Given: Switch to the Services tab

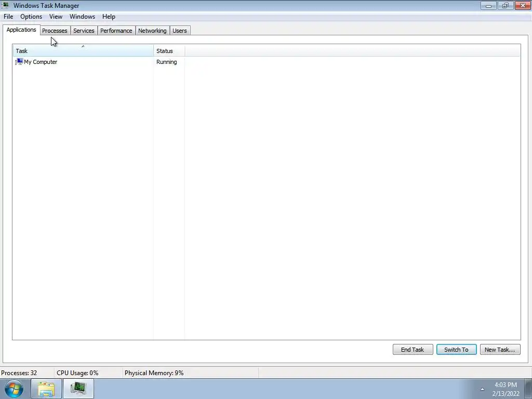Looking at the screenshot, I should 84,31.
